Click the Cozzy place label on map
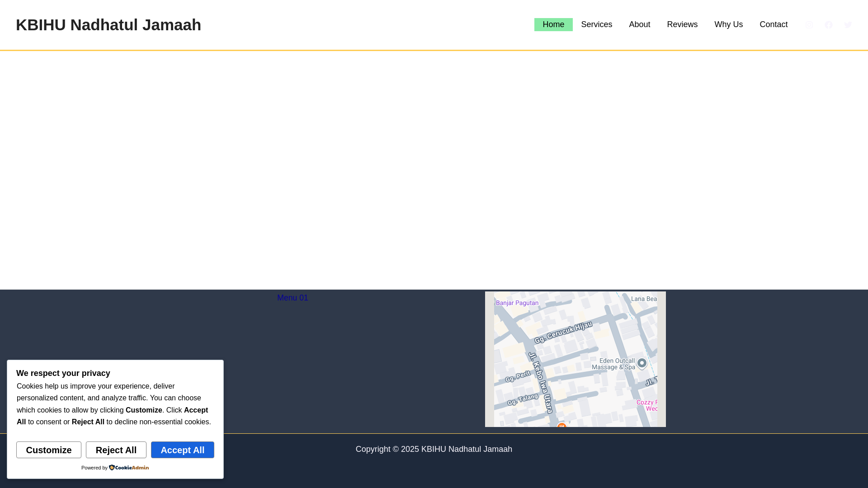Viewport: 868px width, 488px height. point(647,405)
